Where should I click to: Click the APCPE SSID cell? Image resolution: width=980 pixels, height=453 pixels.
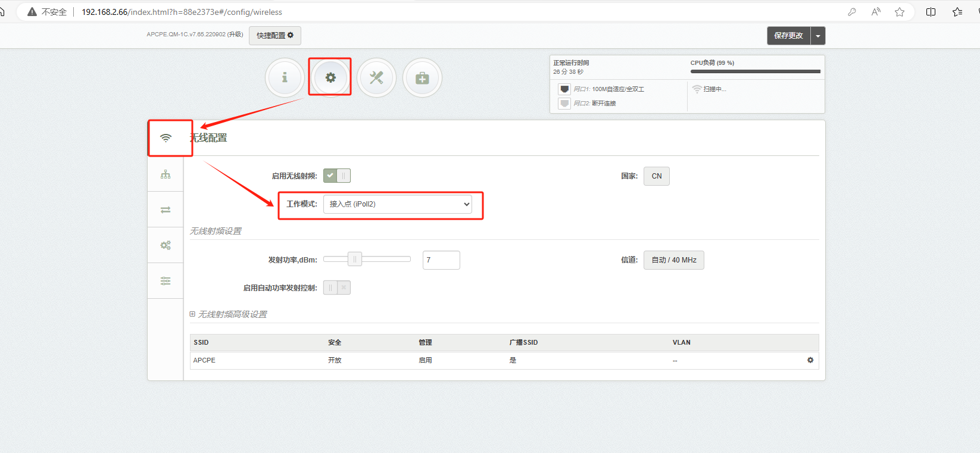click(204, 360)
